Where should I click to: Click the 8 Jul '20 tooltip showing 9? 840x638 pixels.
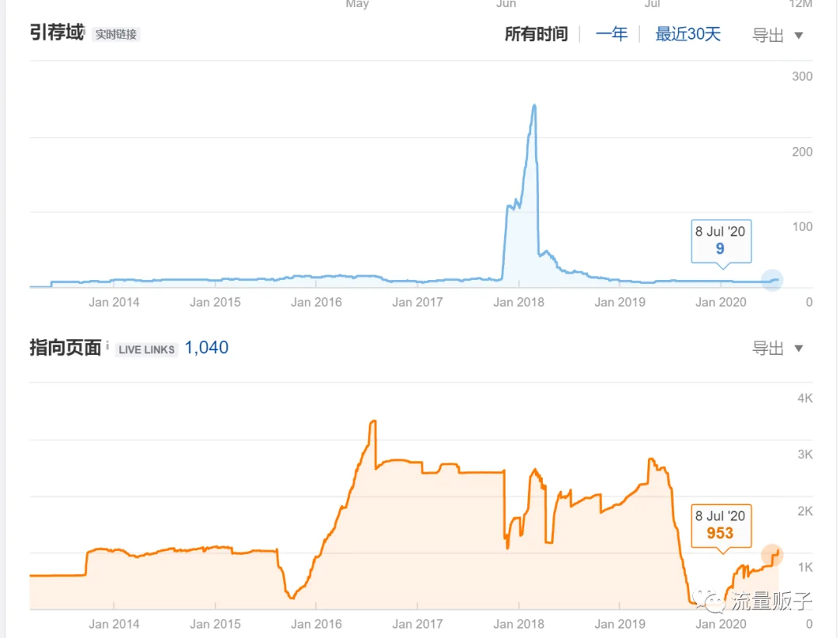tap(721, 242)
